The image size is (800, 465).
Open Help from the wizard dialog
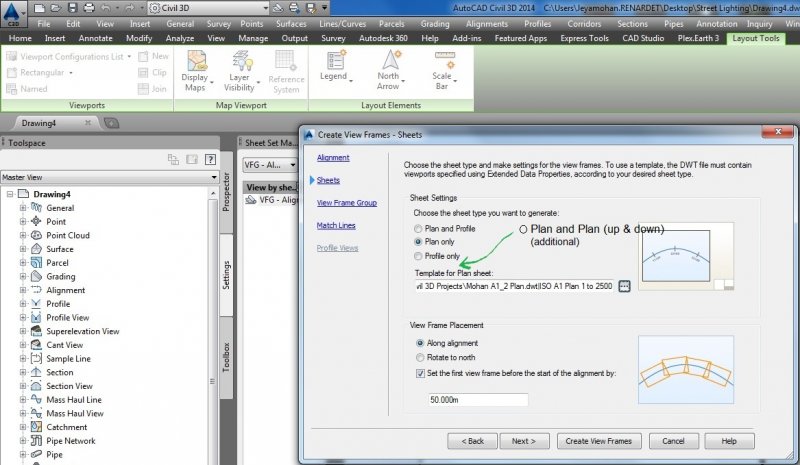(729, 441)
